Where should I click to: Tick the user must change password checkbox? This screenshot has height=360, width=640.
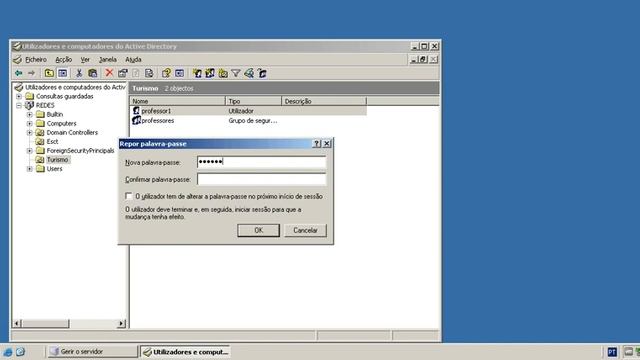129,196
